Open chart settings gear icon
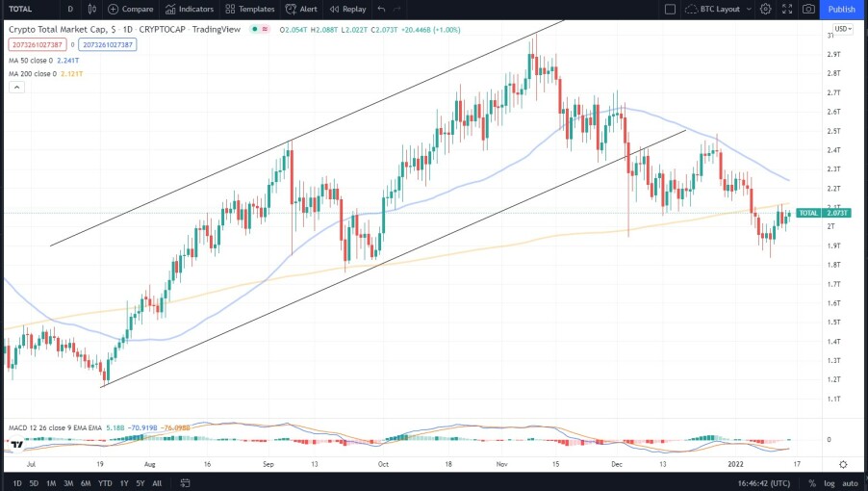The image size is (868, 491). click(x=765, y=9)
